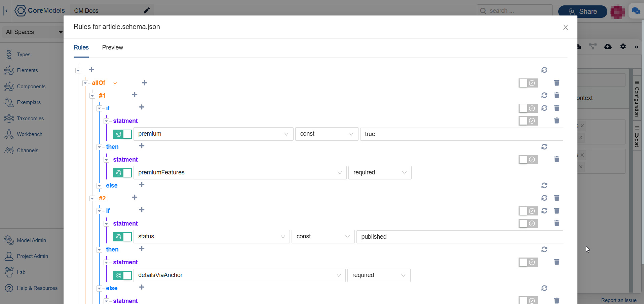Screen dimensions: 644x304
Task: Click the top-level refresh icon in rules tree
Action: point(544,70)
